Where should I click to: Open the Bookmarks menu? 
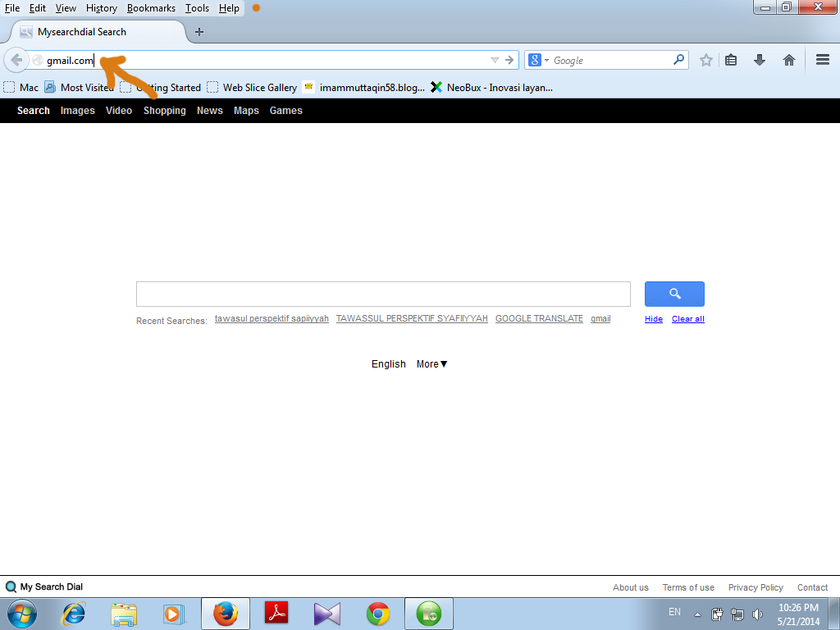151,7
